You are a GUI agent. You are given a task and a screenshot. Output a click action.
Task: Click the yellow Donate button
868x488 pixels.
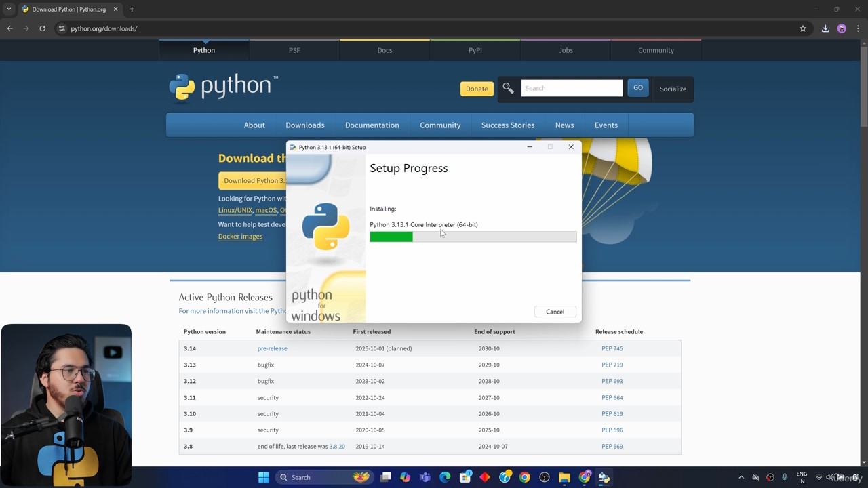point(477,89)
